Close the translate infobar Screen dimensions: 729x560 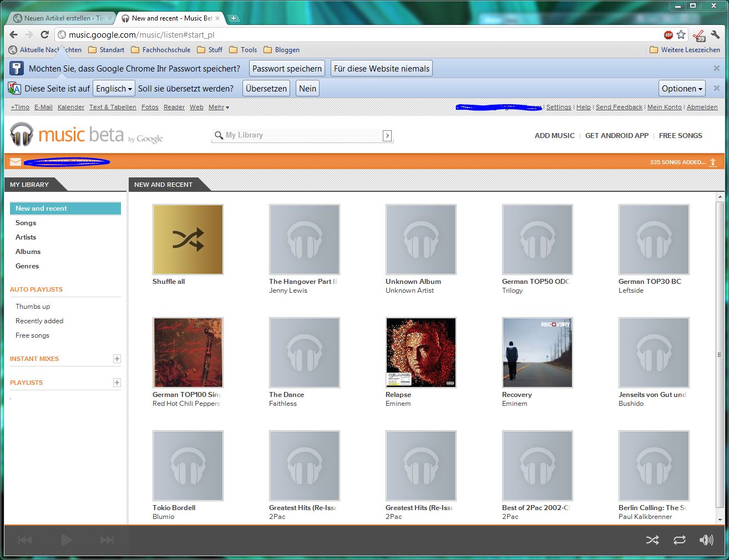click(716, 88)
